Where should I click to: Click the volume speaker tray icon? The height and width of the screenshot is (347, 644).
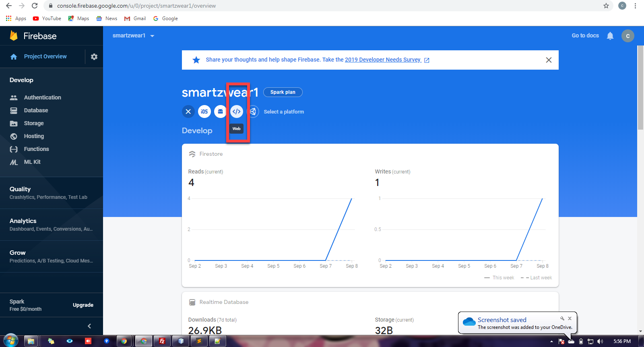600,341
